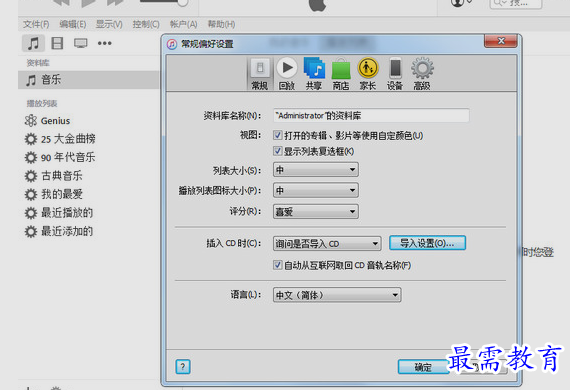The height and width of the screenshot is (390, 570).
Task: Select the Music library icon in toolbar
Action: point(33,43)
